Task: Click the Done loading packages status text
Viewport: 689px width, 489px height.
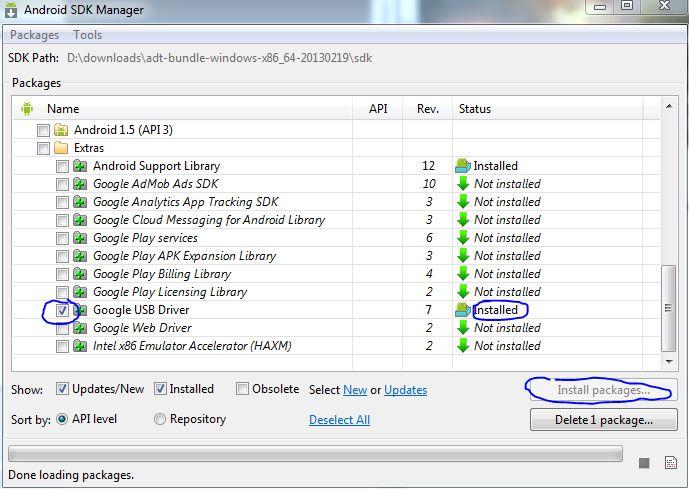Action: [71, 475]
